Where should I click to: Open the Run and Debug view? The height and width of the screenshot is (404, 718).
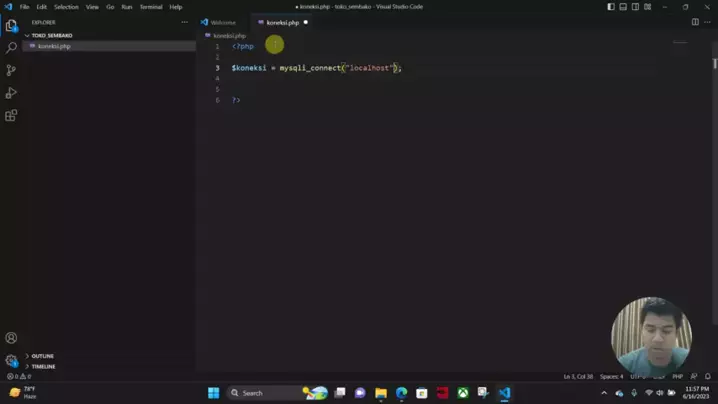tap(11, 93)
